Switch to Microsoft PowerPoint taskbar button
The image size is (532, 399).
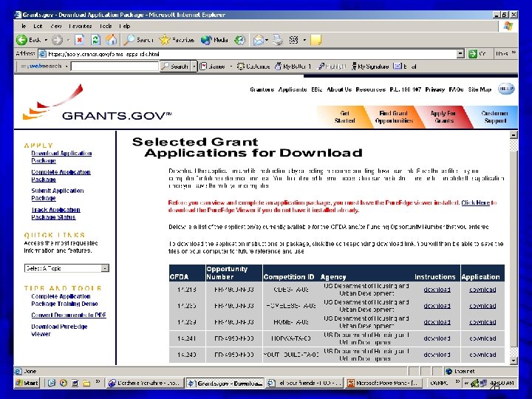383,383
